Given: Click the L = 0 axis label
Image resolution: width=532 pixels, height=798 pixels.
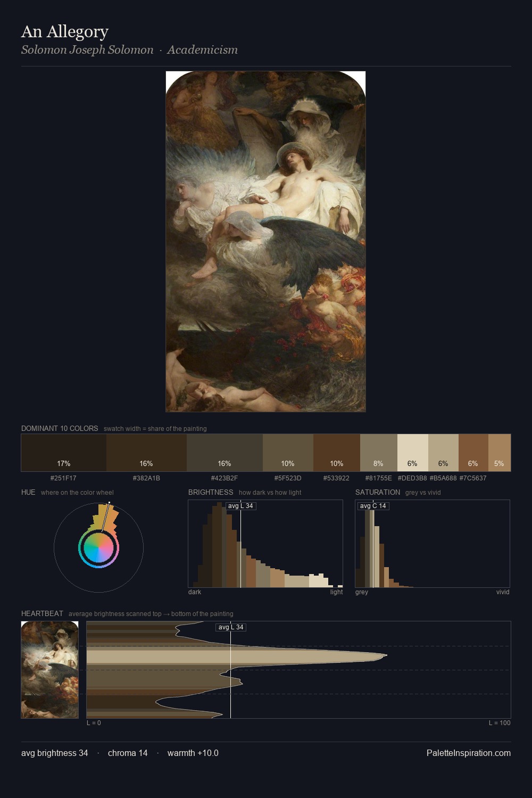Looking at the screenshot, I should coord(94,723).
